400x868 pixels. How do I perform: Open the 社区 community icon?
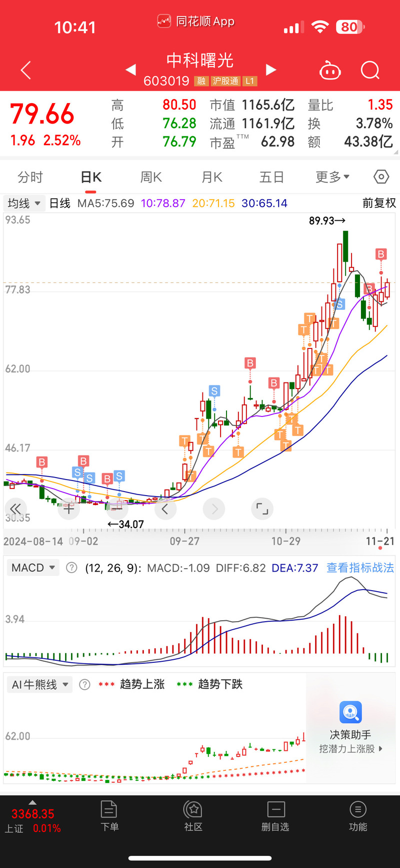[x=193, y=816]
